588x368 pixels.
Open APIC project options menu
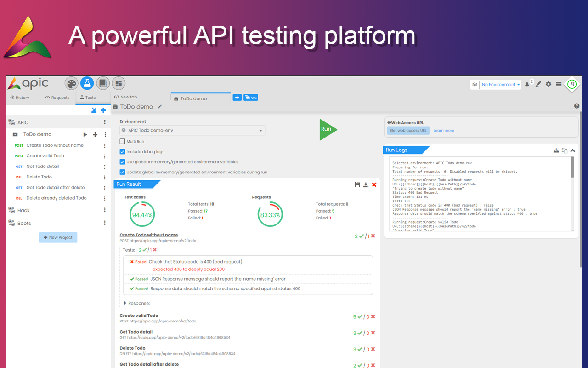pyautogui.click(x=105, y=122)
